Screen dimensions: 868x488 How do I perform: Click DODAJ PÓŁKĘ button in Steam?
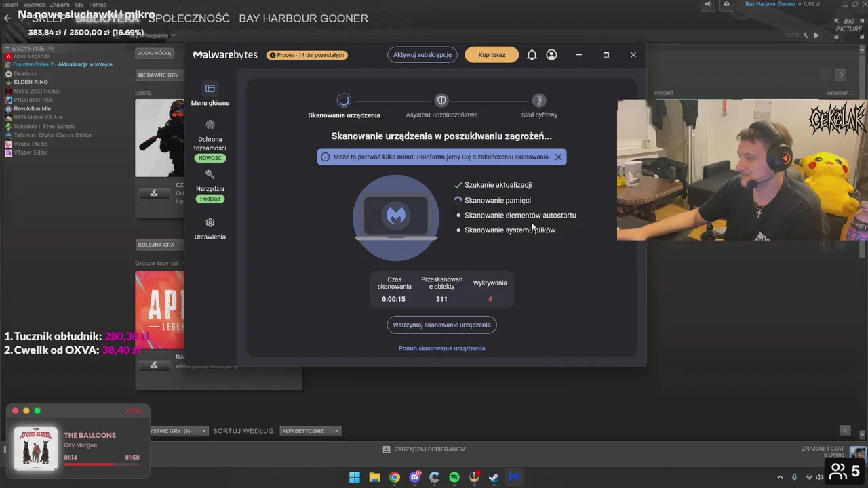[x=155, y=53]
